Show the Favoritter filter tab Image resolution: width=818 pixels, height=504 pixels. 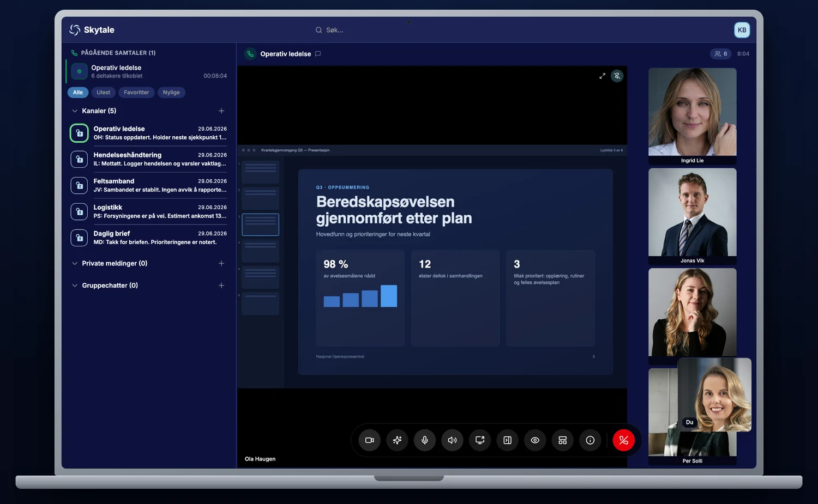[x=136, y=93]
